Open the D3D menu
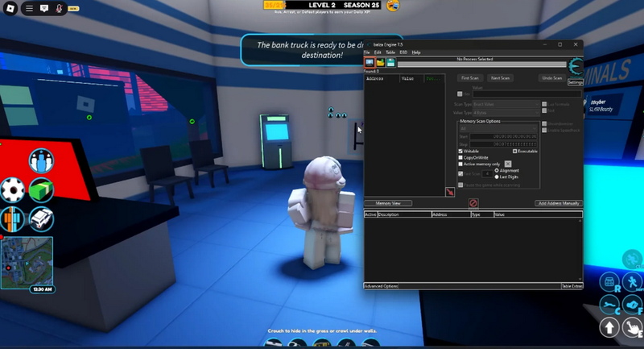Image resolution: width=644 pixels, height=349 pixels. [x=403, y=52]
